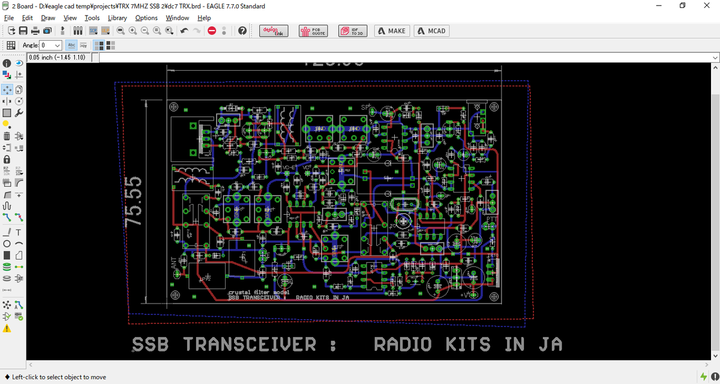
Task: Open the Help question mark icon
Action: tap(242, 31)
